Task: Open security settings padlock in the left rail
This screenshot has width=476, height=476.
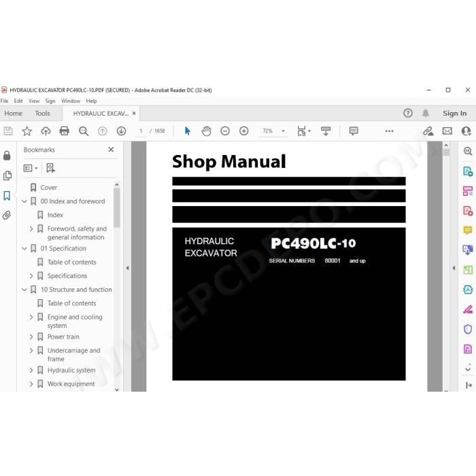Action: coord(7,156)
